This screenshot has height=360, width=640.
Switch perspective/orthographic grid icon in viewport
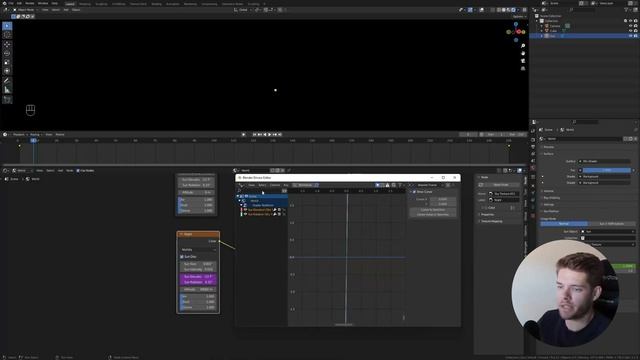(x=523, y=69)
